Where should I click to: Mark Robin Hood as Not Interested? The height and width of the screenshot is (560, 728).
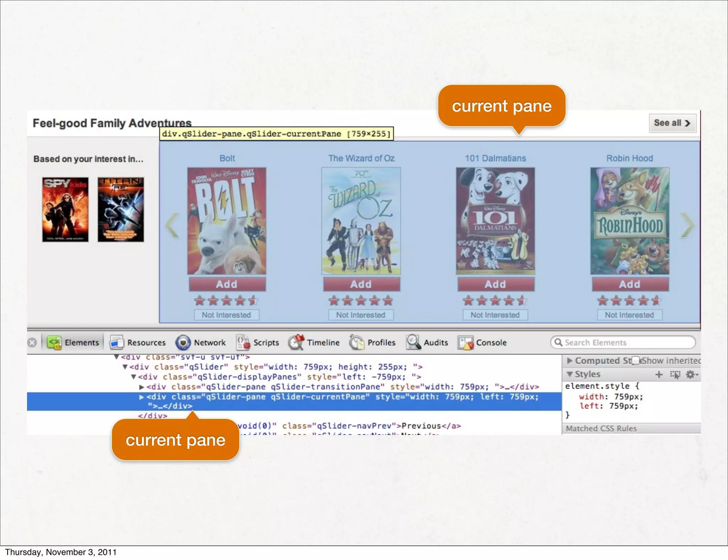pos(630,315)
